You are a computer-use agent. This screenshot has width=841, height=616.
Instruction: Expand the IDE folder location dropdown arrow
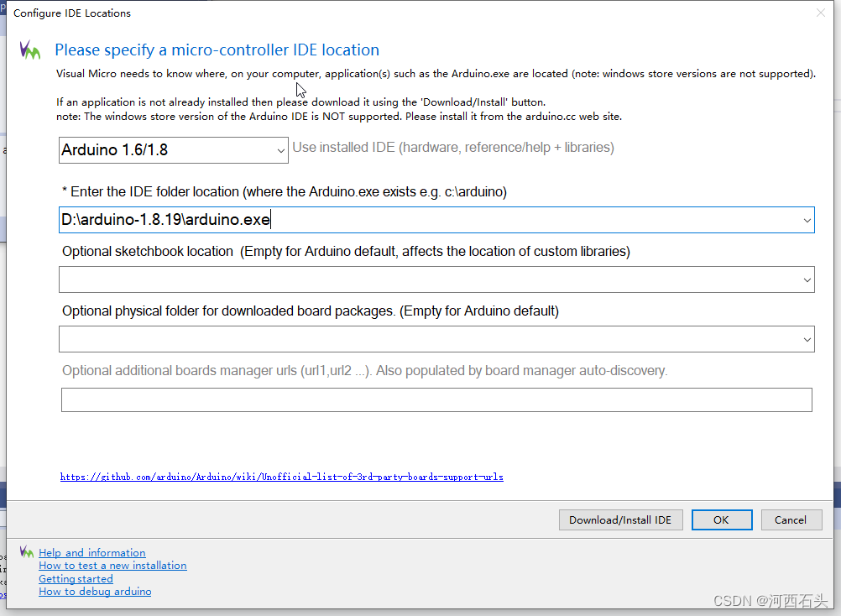807,221
